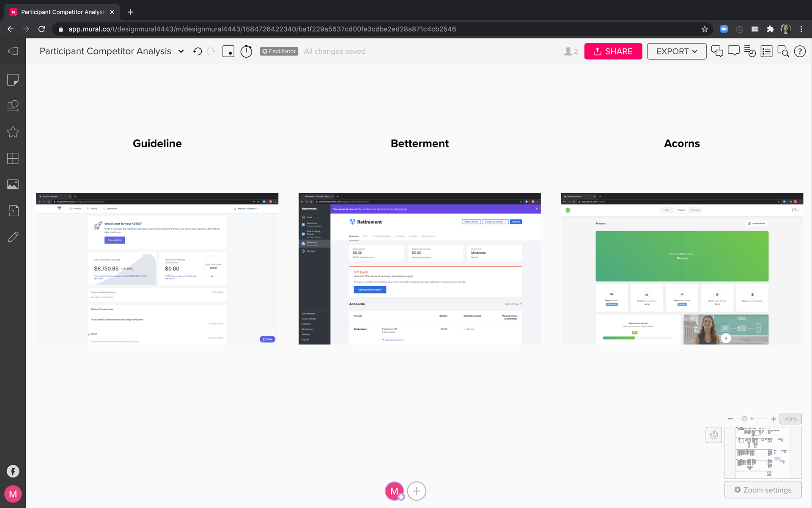
Task: Expand the mural title dropdown arrow
Action: coord(181,51)
